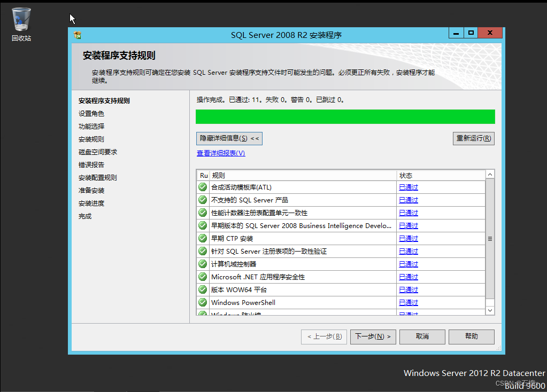Open 已通过 status link for 合成活动模板库(ATL)

tap(409, 187)
